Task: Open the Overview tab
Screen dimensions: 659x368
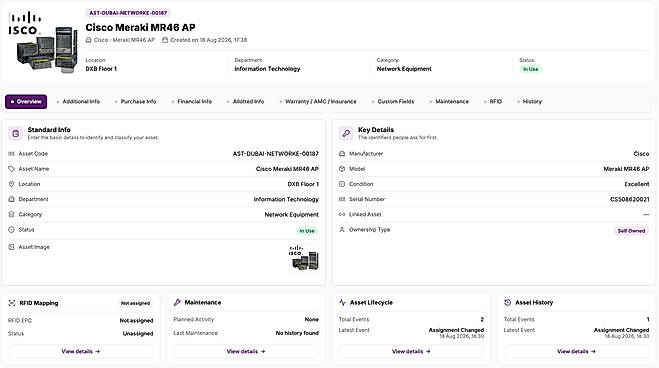Action: pos(26,102)
